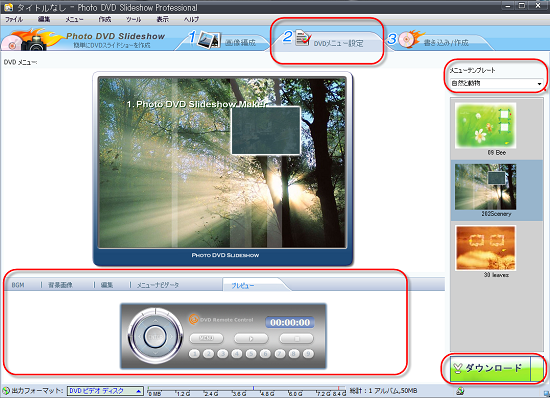Click the Photo DVD Slideshow logo

coord(84,39)
